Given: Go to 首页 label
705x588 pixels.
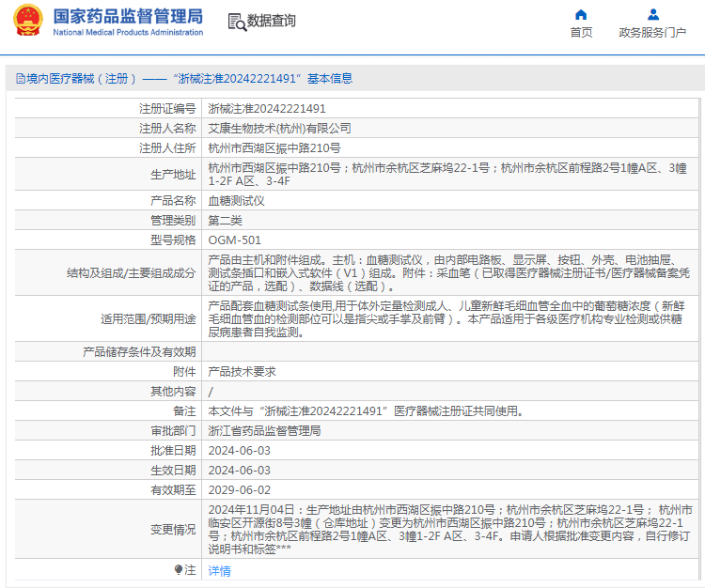Looking at the screenshot, I should point(581,32).
